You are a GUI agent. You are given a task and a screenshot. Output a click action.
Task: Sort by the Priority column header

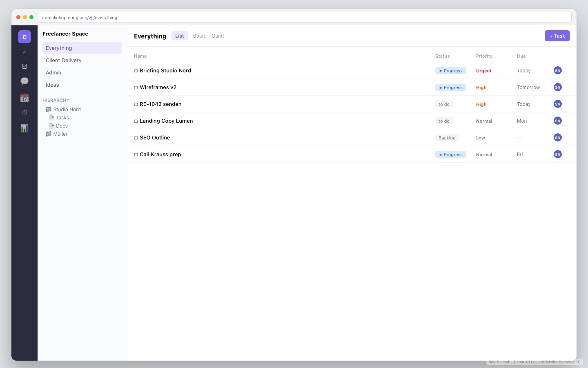pos(484,56)
